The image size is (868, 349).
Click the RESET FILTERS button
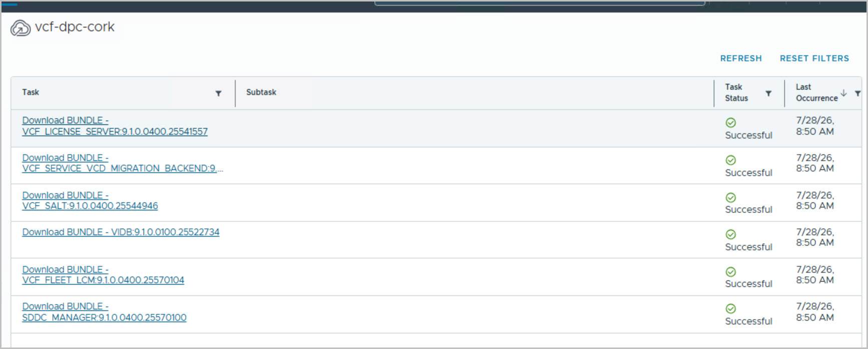[x=814, y=58]
